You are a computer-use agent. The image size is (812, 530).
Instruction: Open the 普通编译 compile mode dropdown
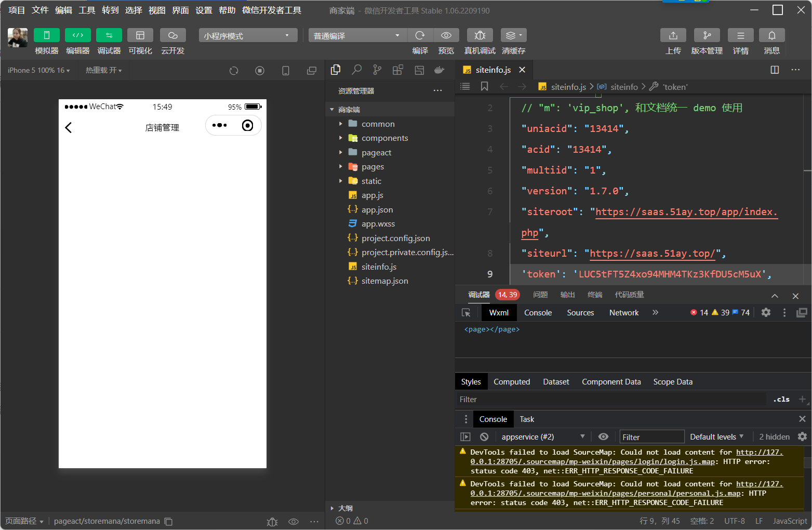357,35
